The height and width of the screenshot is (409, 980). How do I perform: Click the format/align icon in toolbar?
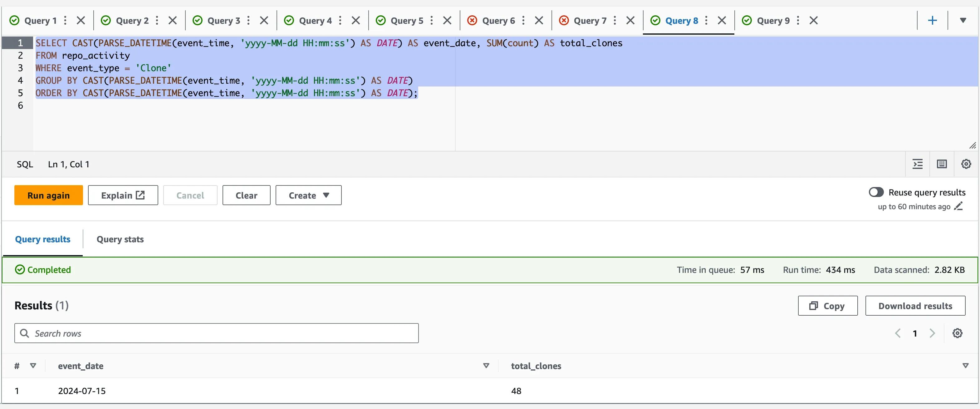(918, 163)
